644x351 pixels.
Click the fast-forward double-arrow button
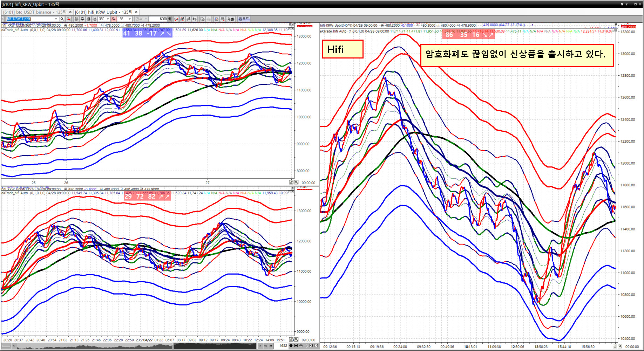click(271, 346)
